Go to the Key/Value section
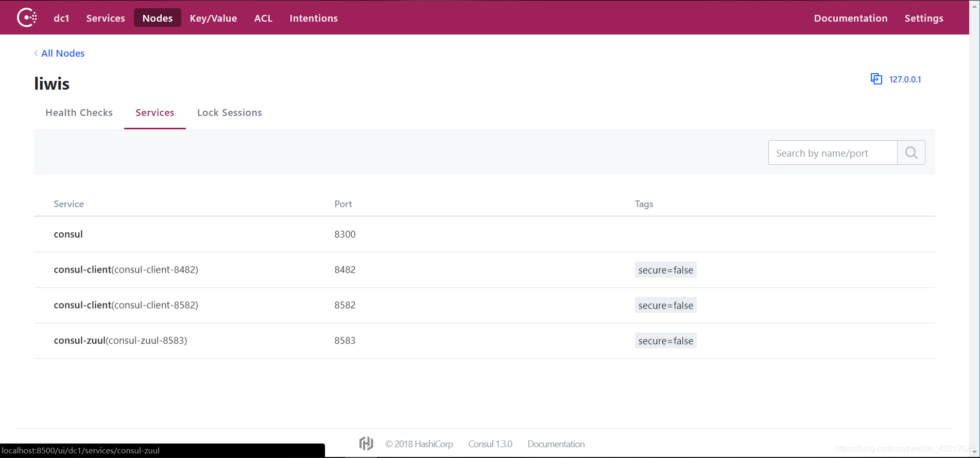This screenshot has height=458, width=980. (x=213, y=18)
